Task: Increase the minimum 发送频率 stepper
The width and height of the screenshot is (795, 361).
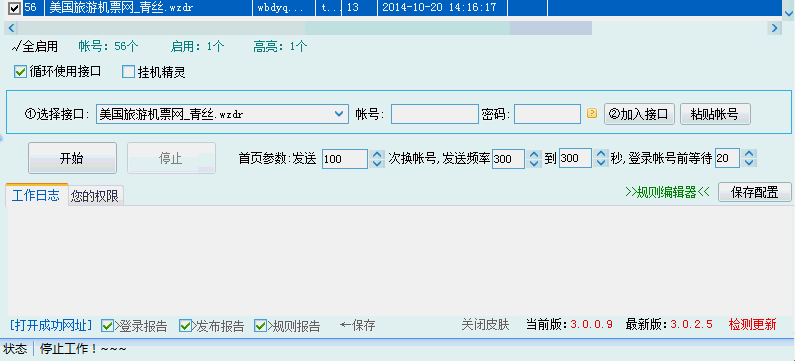Action: pos(534,155)
